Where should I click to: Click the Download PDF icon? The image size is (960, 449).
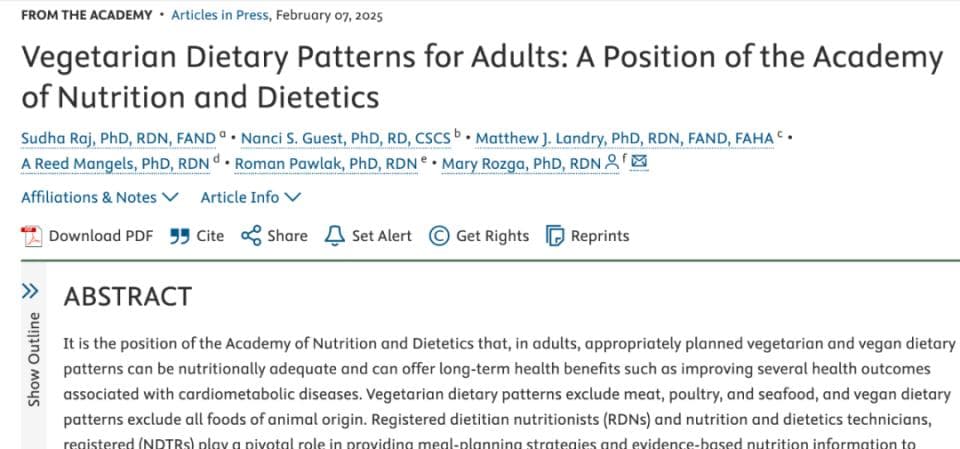[31, 236]
